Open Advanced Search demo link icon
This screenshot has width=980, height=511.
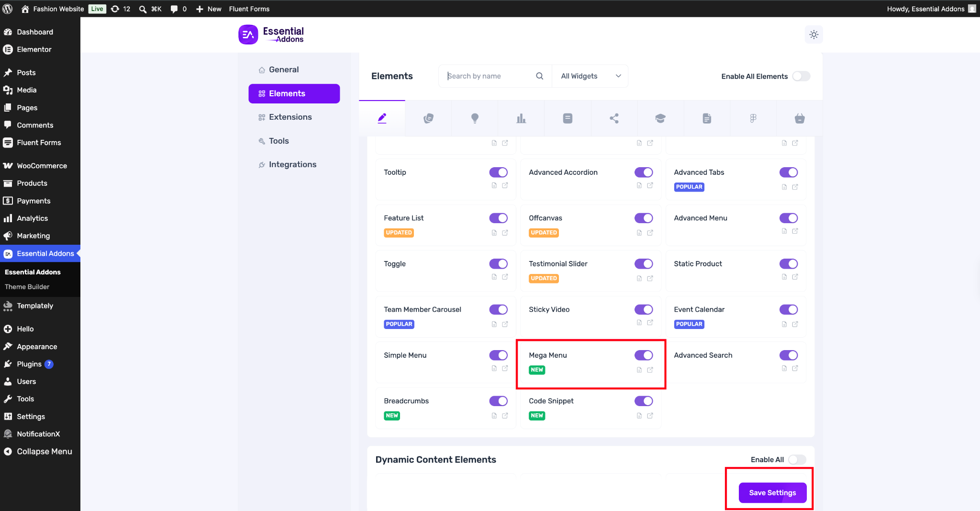coord(795,368)
